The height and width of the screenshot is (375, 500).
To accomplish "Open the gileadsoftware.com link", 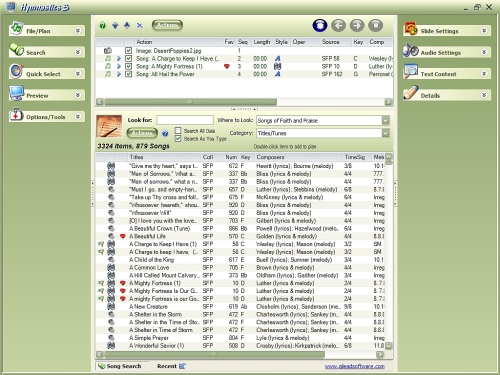I will click(x=355, y=366).
